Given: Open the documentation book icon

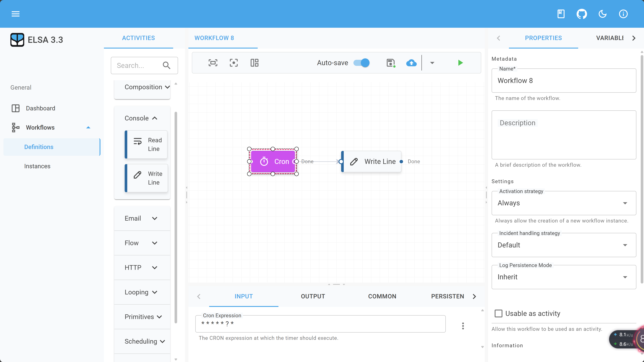Looking at the screenshot, I should [561, 14].
